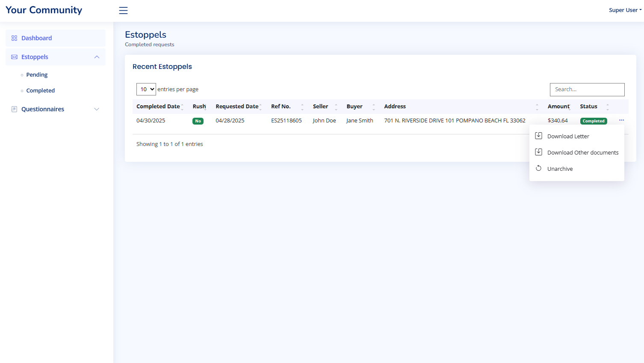Click the Download Letter icon
Image resolution: width=644 pixels, height=363 pixels.
click(539, 136)
